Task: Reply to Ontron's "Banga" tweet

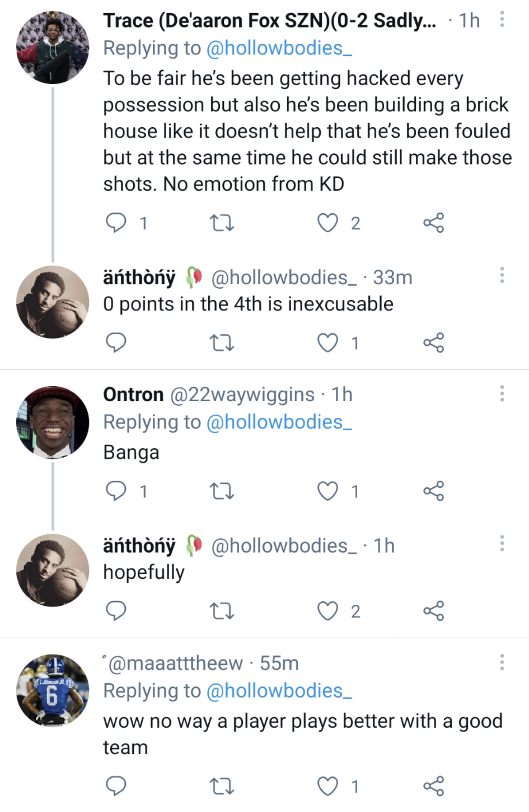Action: [x=115, y=491]
